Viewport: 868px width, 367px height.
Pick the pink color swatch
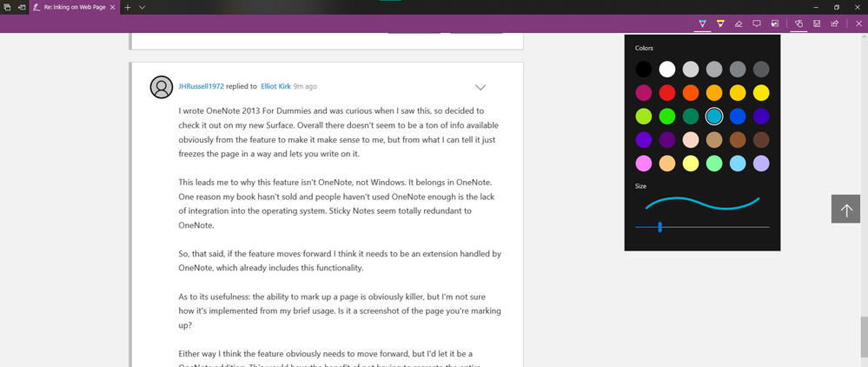(x=643, y=163)
